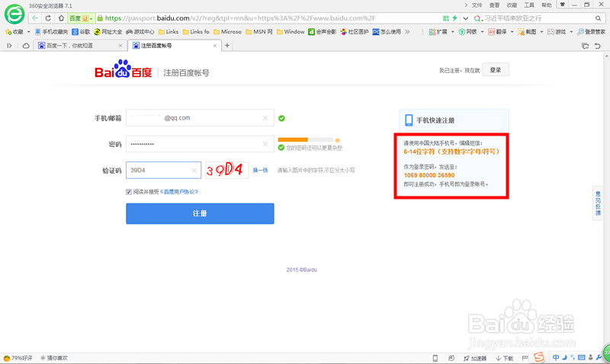Show more bookmarks with double chevron

tap(407, 32)
